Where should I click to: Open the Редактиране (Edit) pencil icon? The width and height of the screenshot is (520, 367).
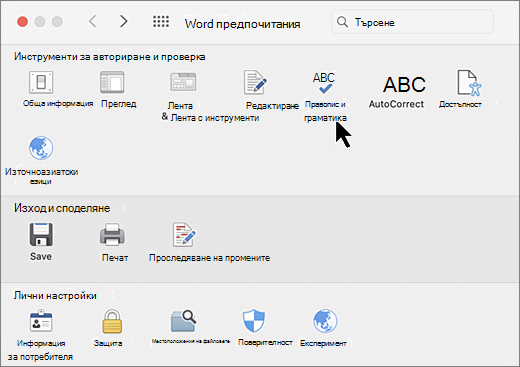click(x=255, y=82)
